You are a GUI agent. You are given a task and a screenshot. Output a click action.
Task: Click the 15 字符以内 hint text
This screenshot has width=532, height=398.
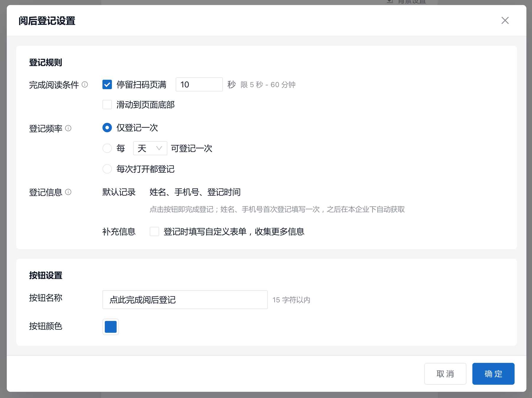291,300
